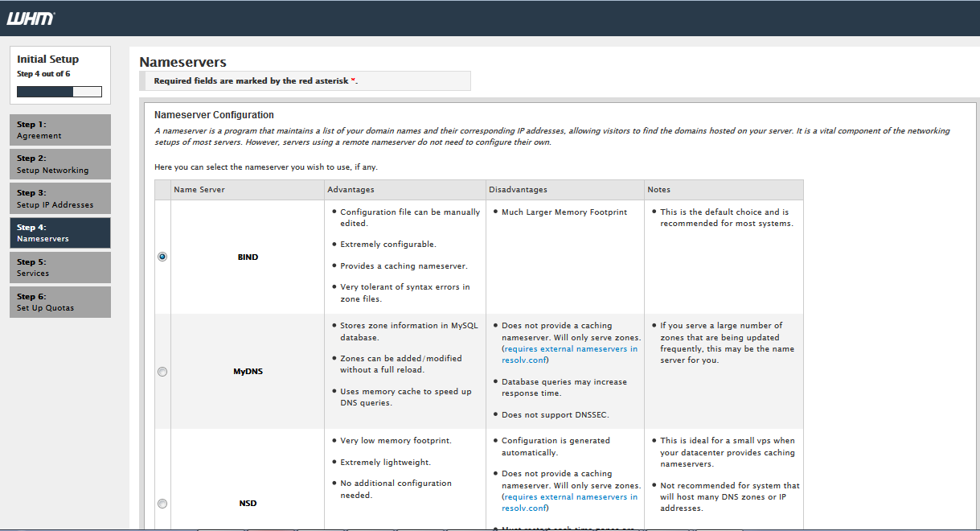Click the BIND name cell

coord(248,257)
